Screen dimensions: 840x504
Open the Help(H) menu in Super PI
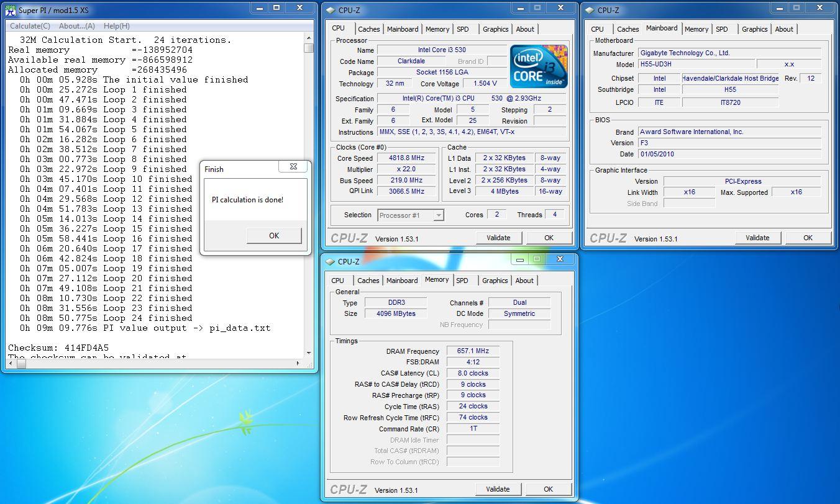[x=117, y=26]
